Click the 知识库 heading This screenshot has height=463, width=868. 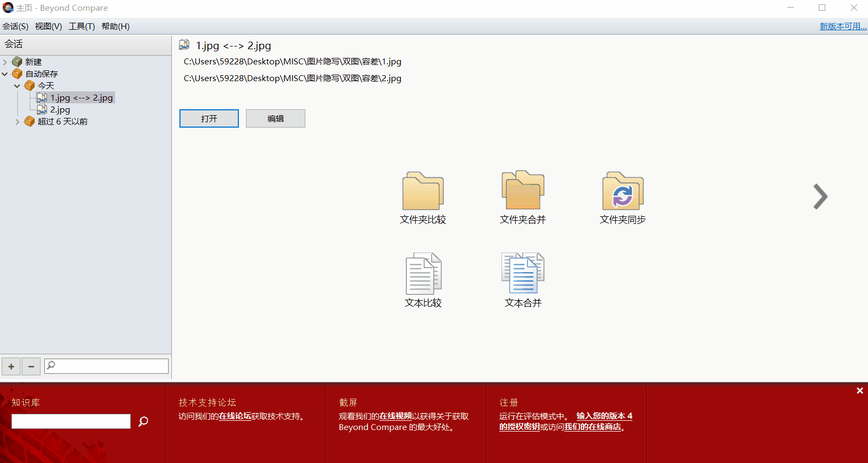pyautogui.click(x=26, y=402)
